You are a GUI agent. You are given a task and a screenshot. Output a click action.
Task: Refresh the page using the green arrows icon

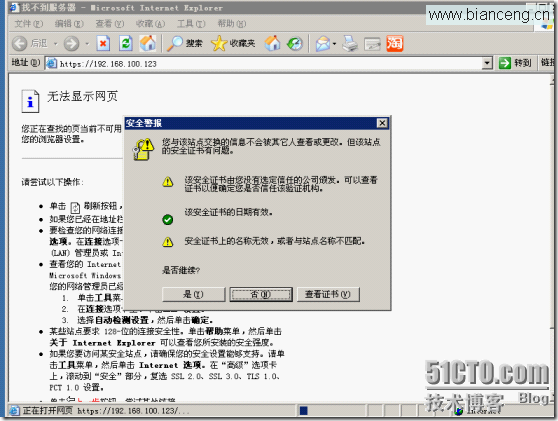pos(126,43)
